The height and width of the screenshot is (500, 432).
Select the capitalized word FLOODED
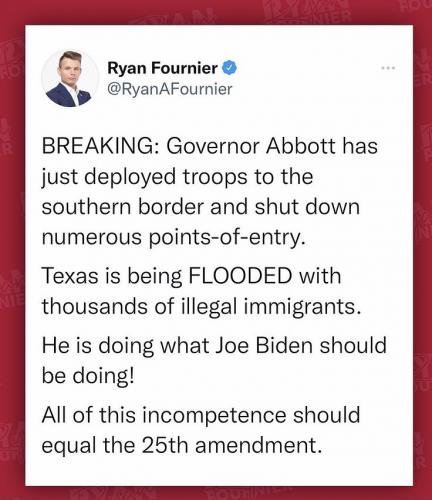(240, 276)
